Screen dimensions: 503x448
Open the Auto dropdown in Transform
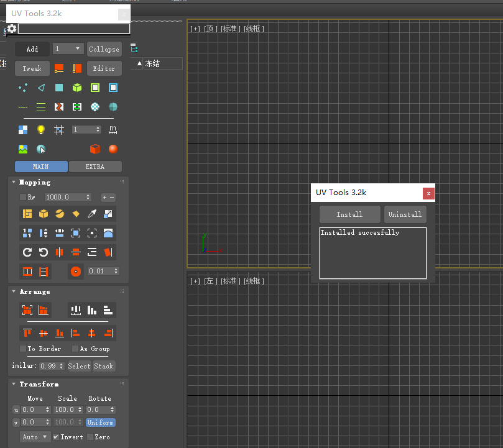[x=35, y=437]
